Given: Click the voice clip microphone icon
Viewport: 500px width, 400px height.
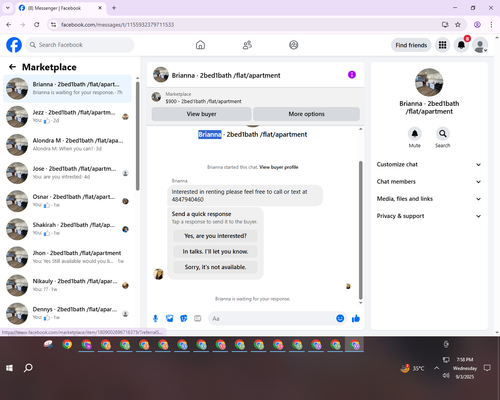Looking at the screenshot, I should [x=155, y=318].
